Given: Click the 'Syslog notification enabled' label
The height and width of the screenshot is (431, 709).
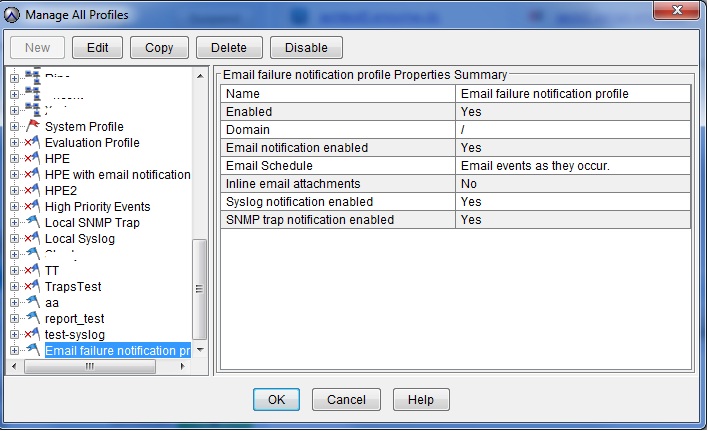Looking at the screenshot, I should 299,202.
